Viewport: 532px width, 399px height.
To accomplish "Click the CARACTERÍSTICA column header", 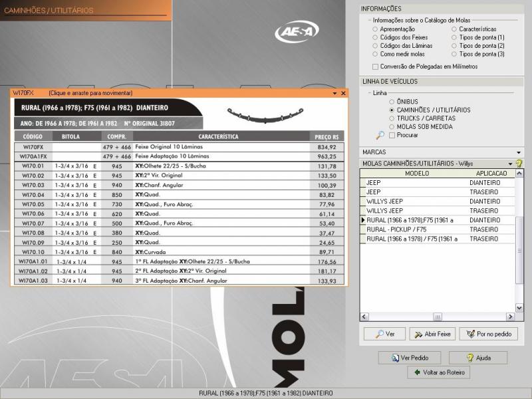I will [x=218, y=137].
